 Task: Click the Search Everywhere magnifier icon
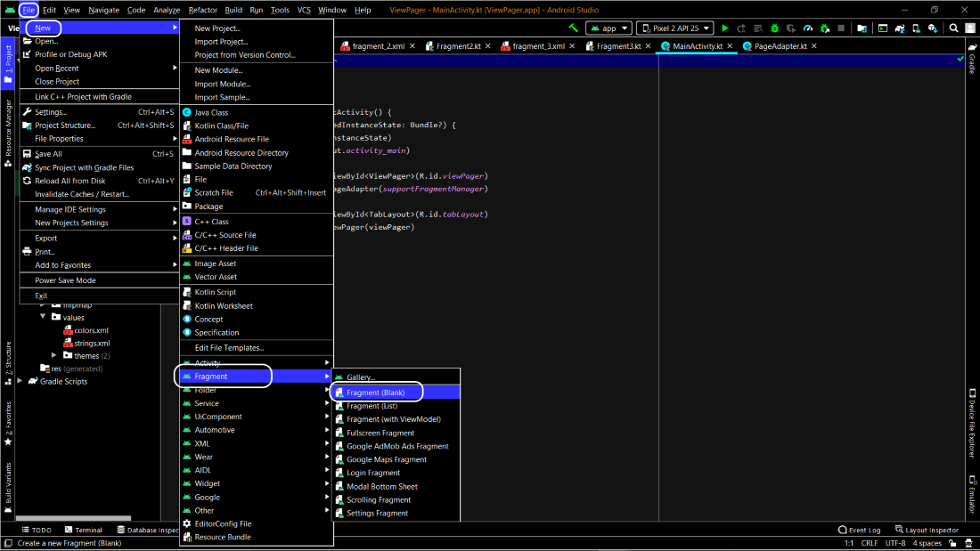pos(954,28)
